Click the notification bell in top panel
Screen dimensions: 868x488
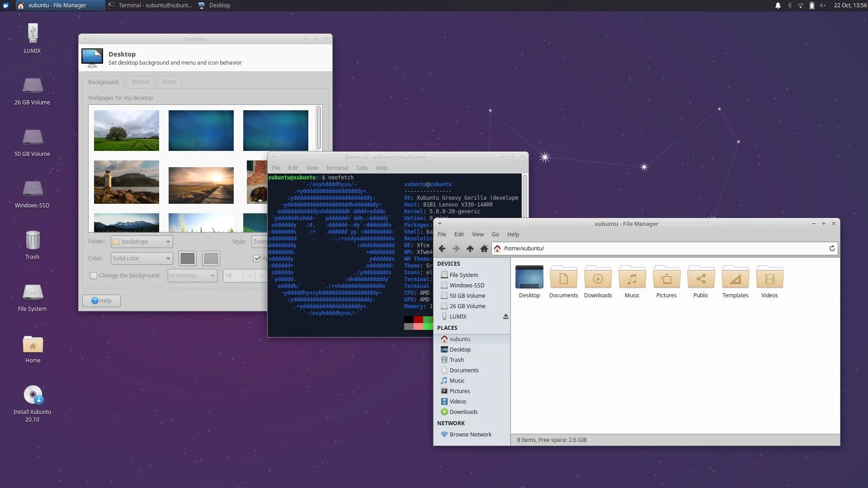(778, 5)
